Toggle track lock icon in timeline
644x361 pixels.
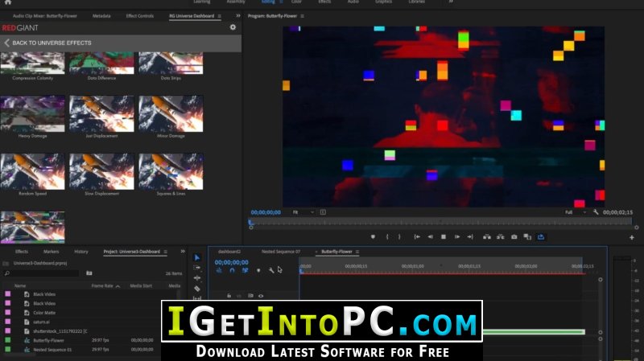pos(229,295)
